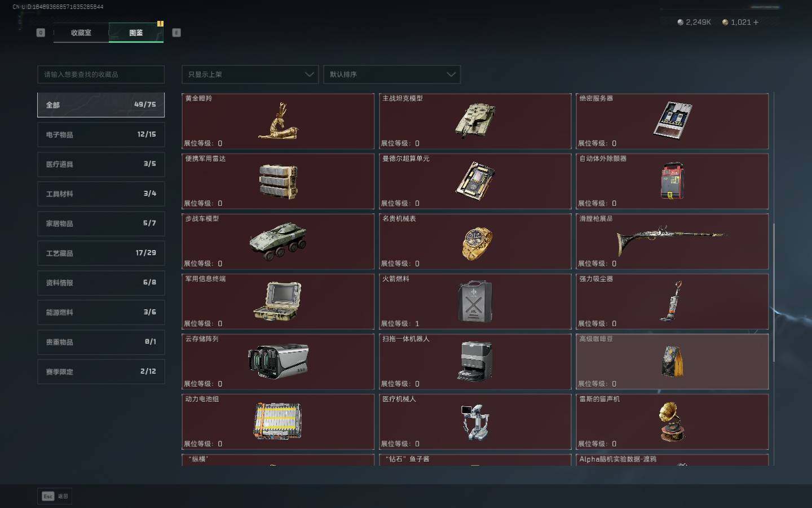
Task: Select the 主战坦克模型 tank model icon
Action: [x=475, y=120]
